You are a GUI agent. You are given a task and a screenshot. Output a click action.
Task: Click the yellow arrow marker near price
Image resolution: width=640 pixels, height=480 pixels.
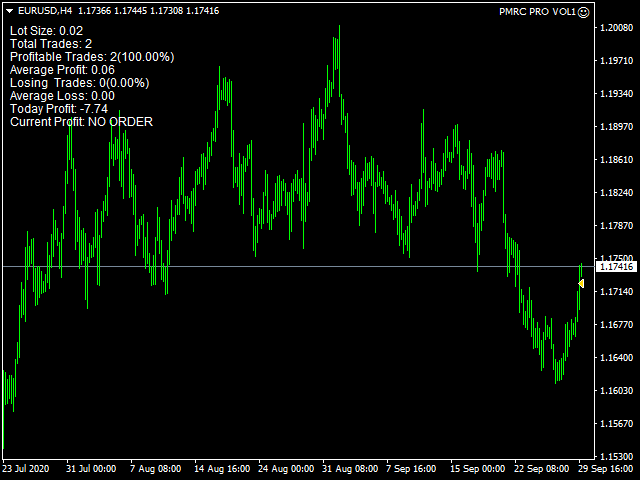pyautogui.click(x=581, y=283)
